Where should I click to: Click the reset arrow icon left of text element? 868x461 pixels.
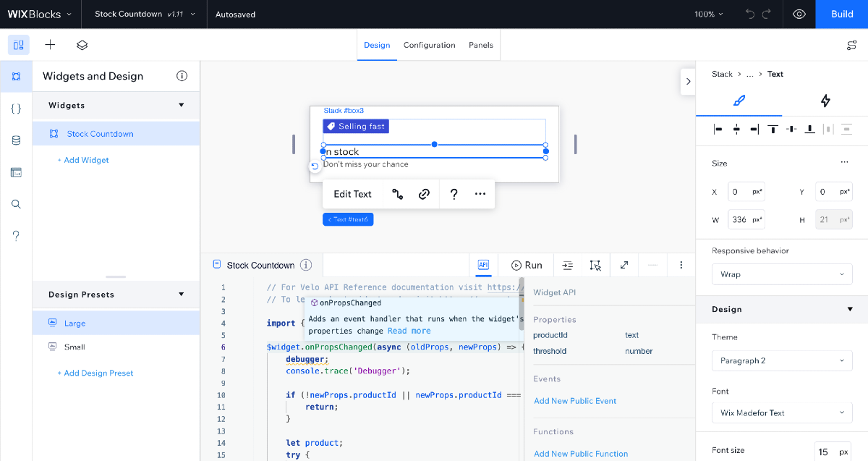(315, 166)
